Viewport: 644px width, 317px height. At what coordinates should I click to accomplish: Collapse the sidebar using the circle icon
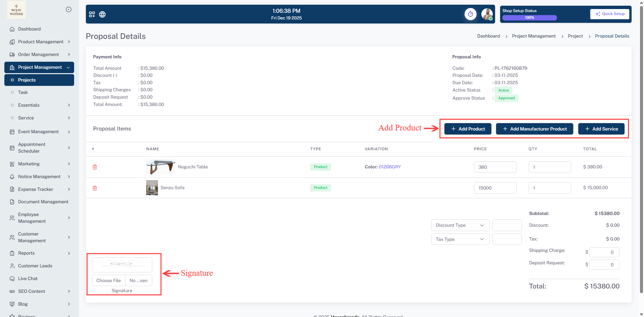tap(68, 9)
